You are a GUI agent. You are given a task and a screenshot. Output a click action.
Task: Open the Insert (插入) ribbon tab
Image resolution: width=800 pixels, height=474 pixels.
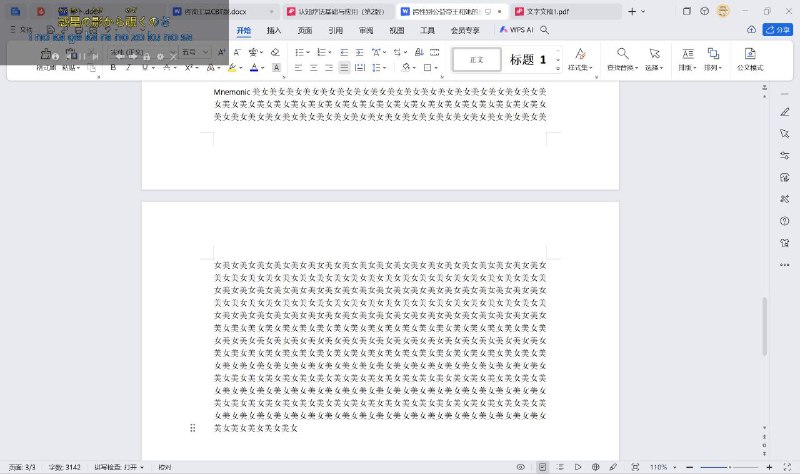tap(274, 30)
